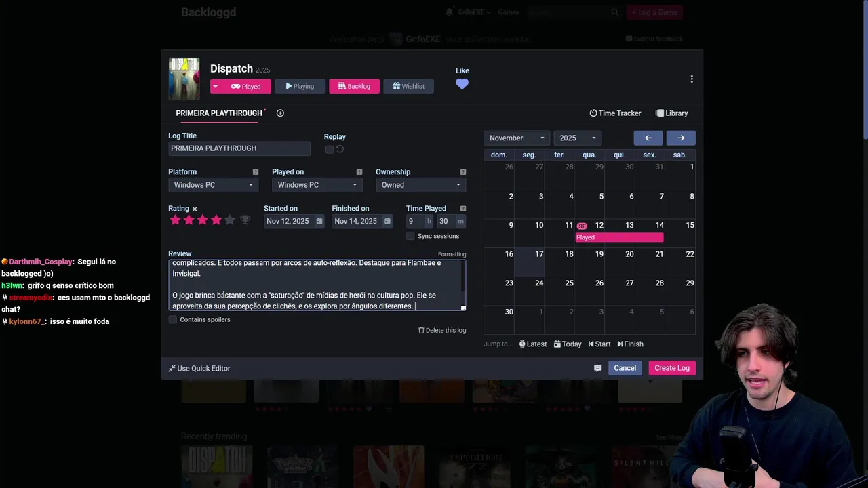
Task: Expand the Played status dropdown arrow
Action: point(216,86)
